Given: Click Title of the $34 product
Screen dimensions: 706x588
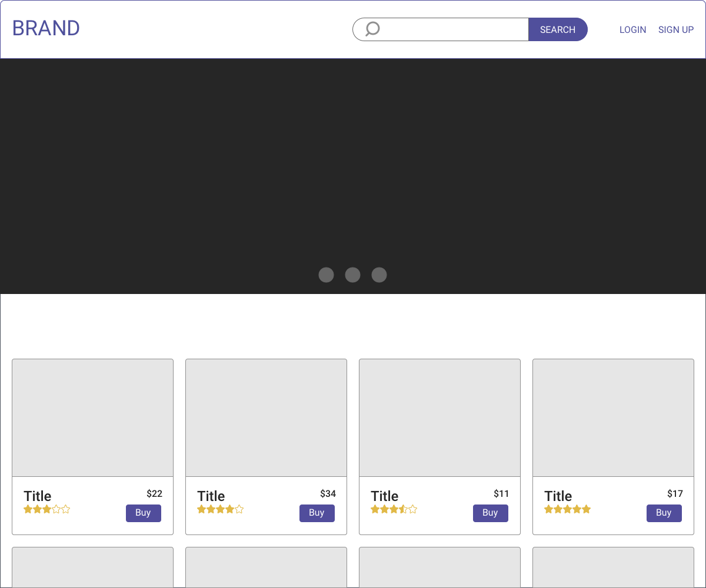Looking at the screenshot, I should [x=211, y=496].
